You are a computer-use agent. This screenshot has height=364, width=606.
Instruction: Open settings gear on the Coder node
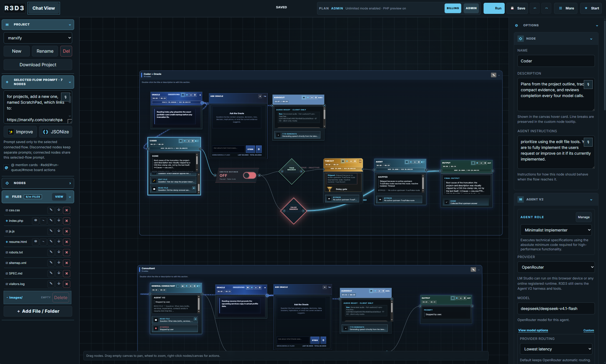pyautogui.click(x=193, y=141)
